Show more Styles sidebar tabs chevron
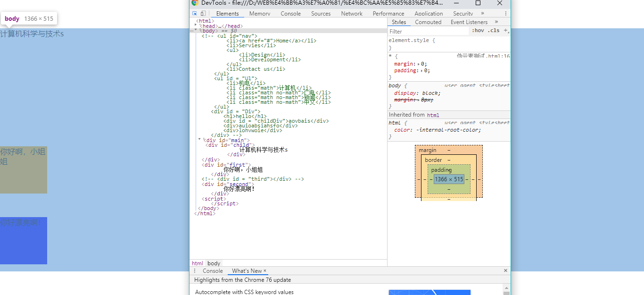 point(496,22)
